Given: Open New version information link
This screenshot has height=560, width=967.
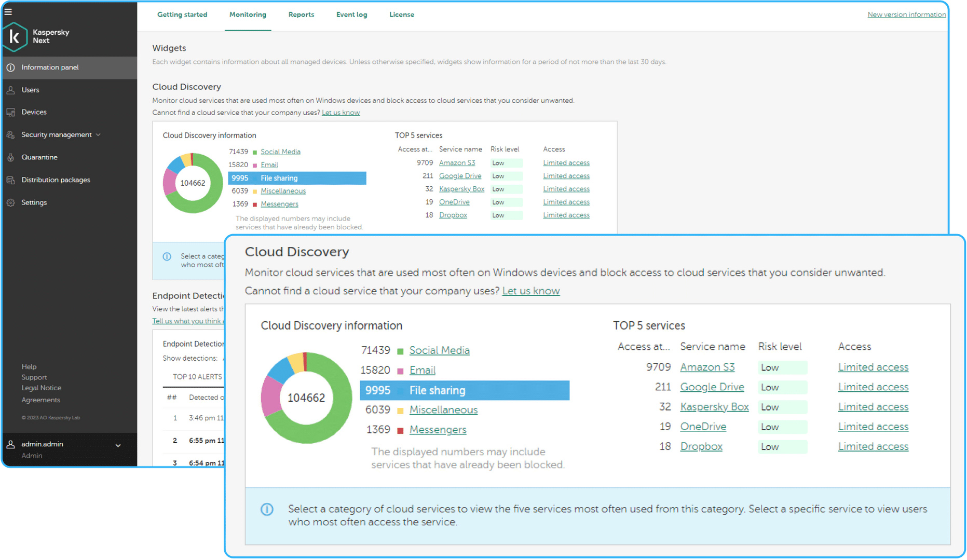Looking at the screenshot, I should [x=906, y=15].
